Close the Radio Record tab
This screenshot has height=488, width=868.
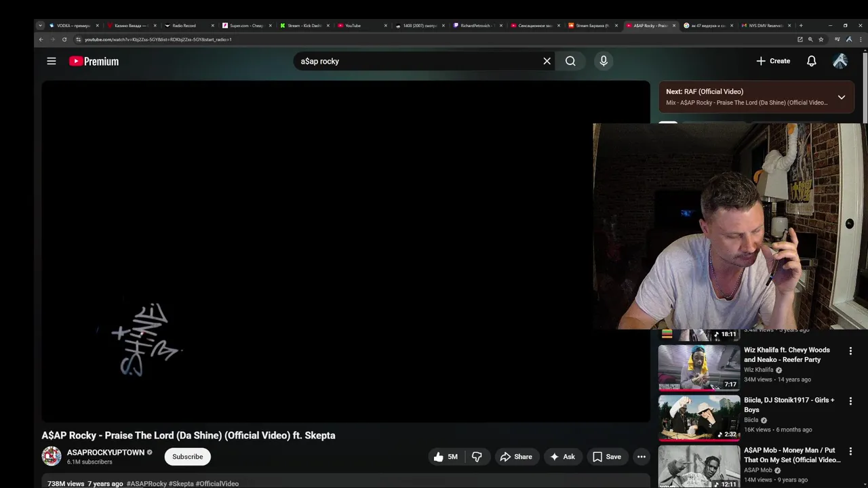click(212, 26)
